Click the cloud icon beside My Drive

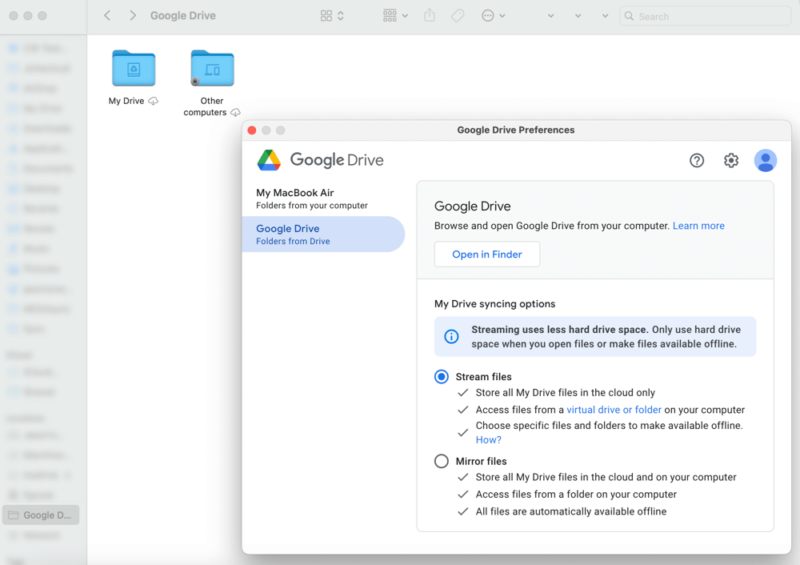pyautogui.click(x=153, y=101)
